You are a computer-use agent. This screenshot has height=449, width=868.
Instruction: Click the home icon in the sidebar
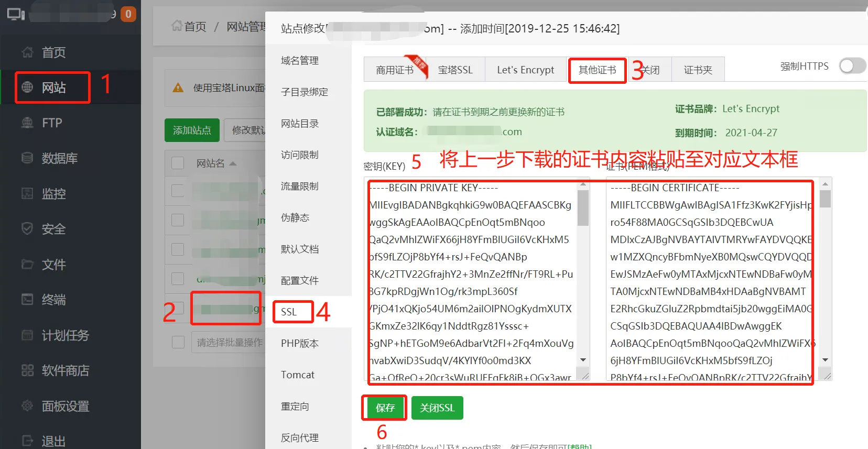coord(27,52)
